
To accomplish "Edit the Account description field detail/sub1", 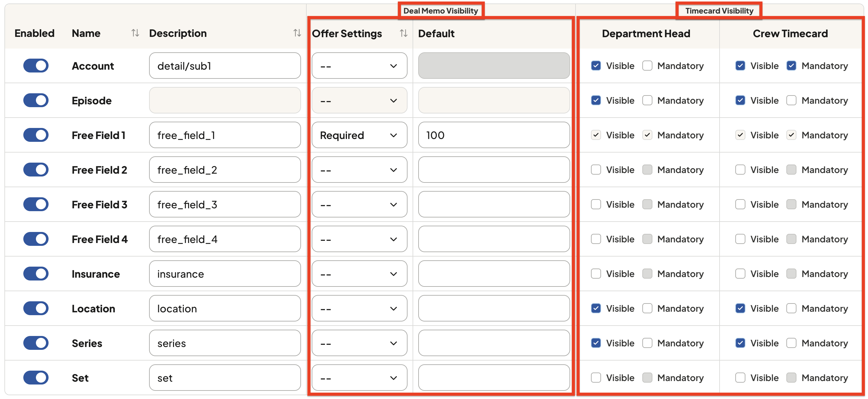I will (x=225, y=66).
